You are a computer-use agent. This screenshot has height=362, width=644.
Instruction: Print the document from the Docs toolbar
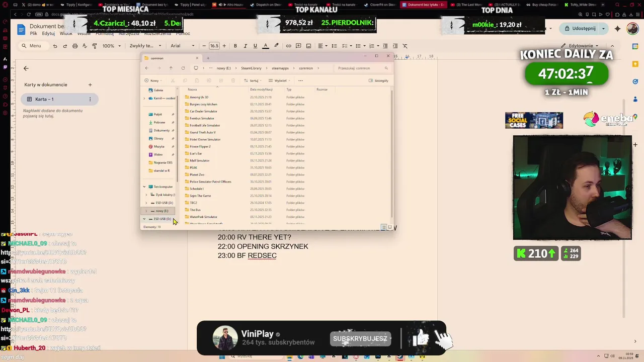(x=75, y=46)
